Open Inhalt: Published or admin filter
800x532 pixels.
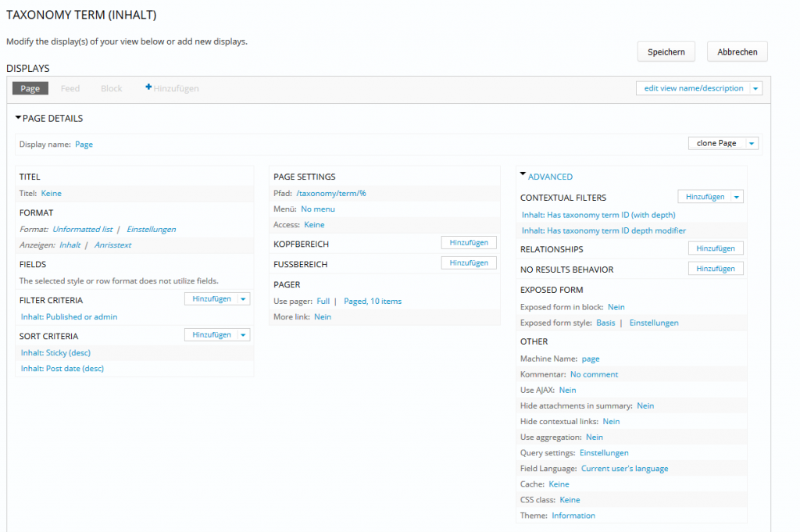70,316
